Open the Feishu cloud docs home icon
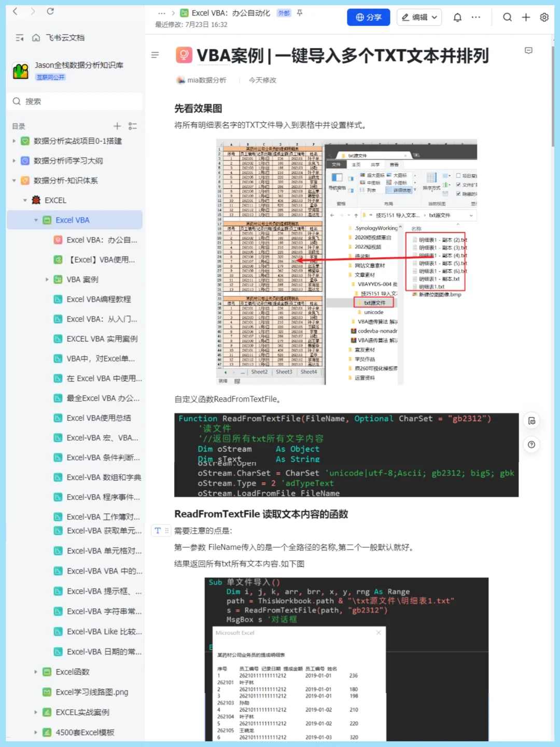 (35, 37)
